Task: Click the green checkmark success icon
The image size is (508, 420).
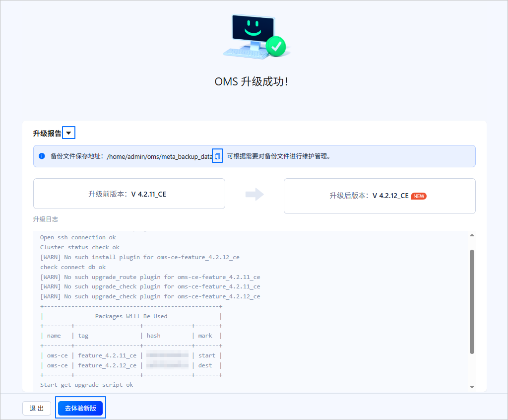Action: (x=276, y=47)
